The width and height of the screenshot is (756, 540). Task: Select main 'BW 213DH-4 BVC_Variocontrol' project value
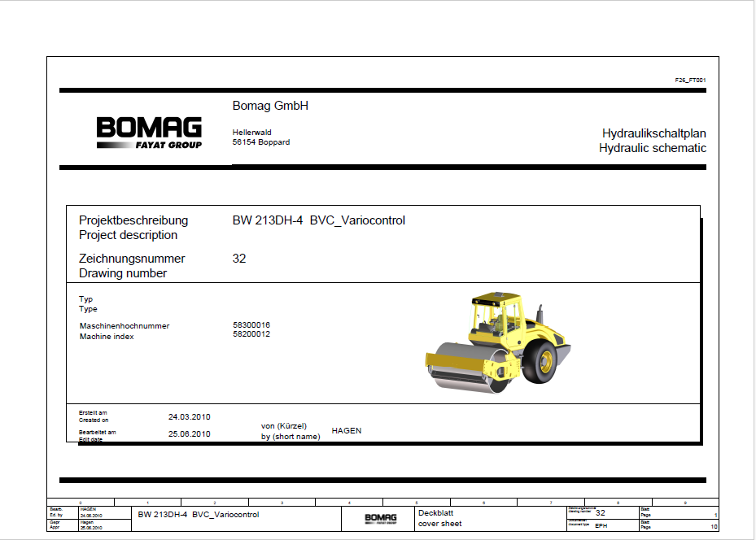pyautogui.click(x=319, y=220)
